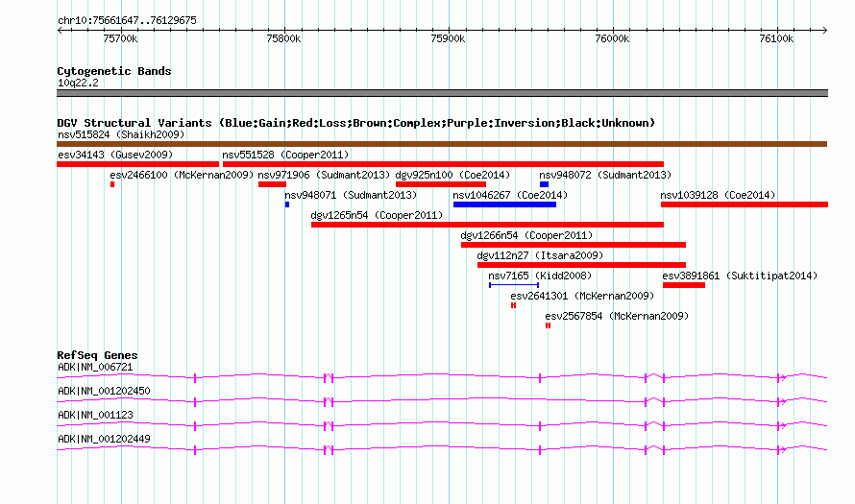Open esv2567854 (McKernan2009) label
The image size is (855, 504).
(x=617, y=316)
